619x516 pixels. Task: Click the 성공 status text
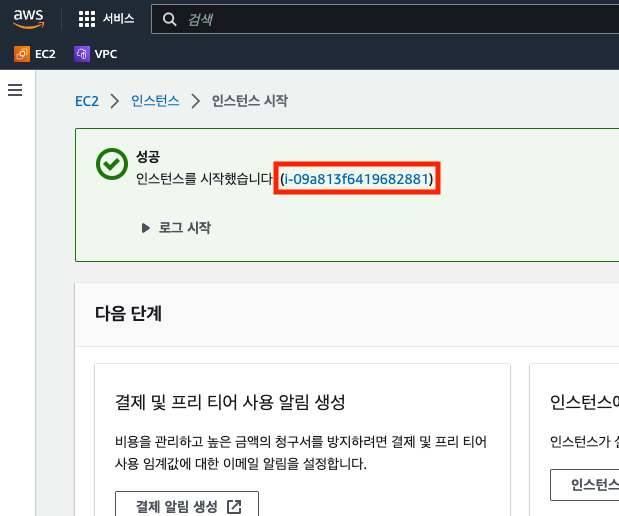pos(148,156)
